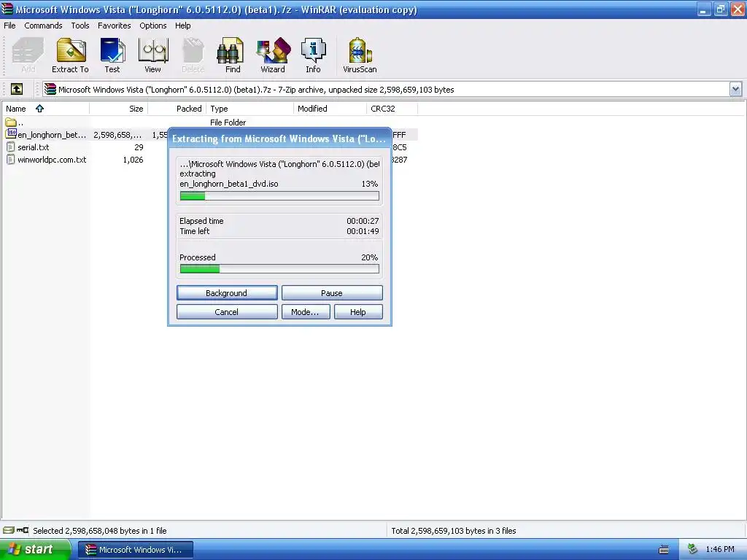This screenshot has width=747, height=560.
Task: Open the File menu
Action: pos(9,26)
